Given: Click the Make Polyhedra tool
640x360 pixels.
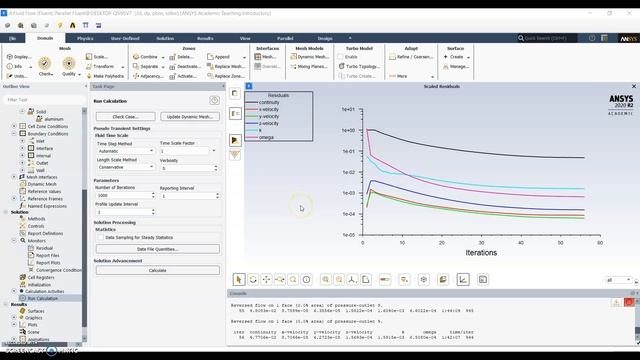Looking at the screenshot, I should coord(104,76).
